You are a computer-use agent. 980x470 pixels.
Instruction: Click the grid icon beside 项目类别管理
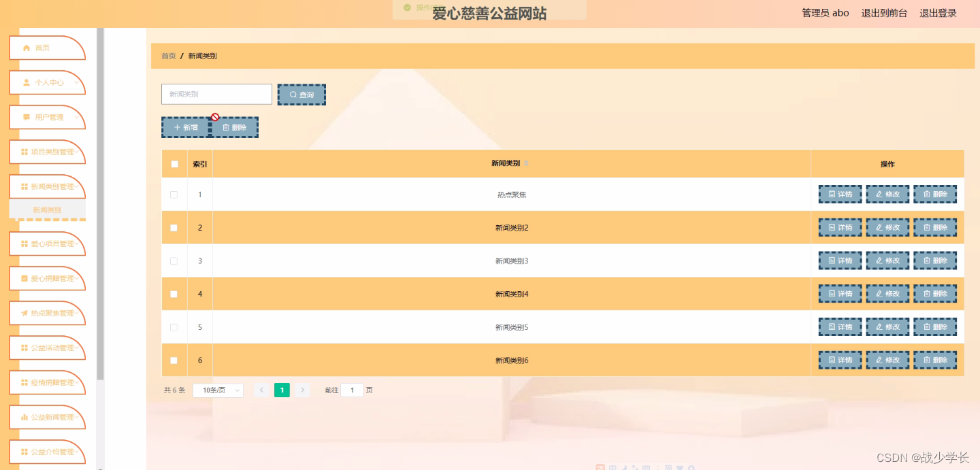tap(24, 152)
